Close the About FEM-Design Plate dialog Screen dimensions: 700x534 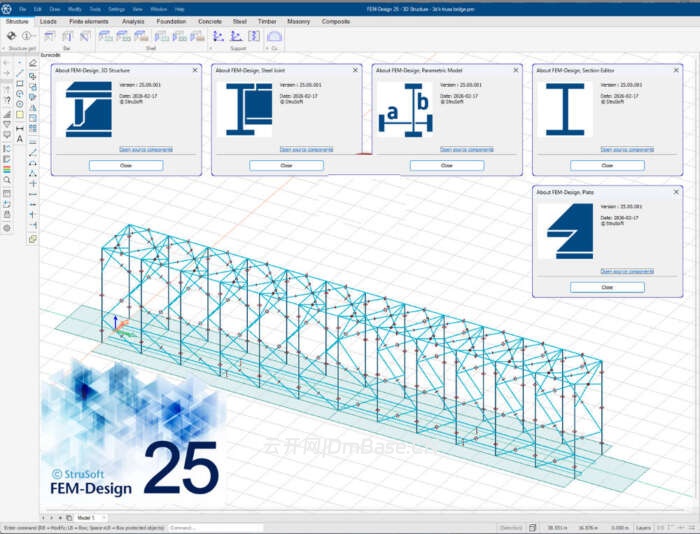coord(607,288)
